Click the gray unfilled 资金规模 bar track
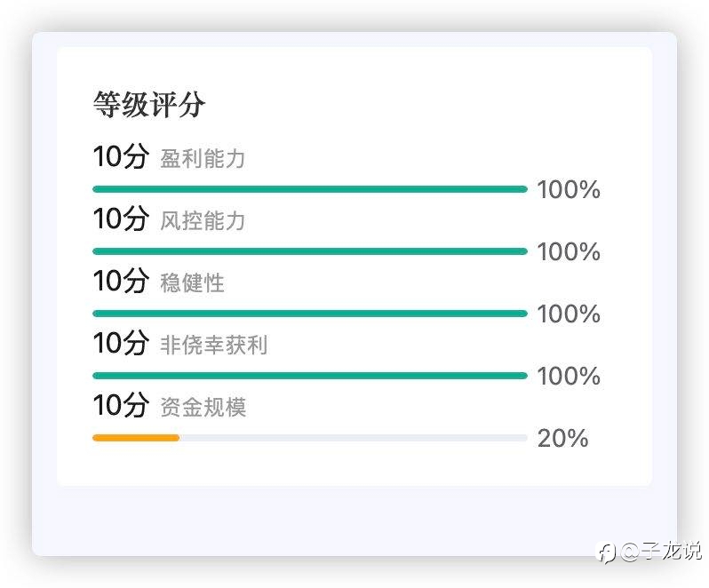The height and width of the screenshot is (588, 709). [x=354, y=438]
